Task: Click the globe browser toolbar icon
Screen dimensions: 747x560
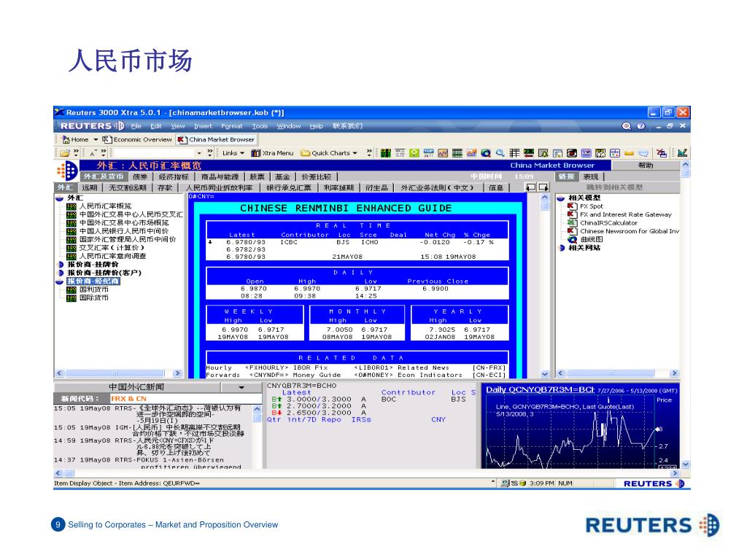Action: click(486, 153)
